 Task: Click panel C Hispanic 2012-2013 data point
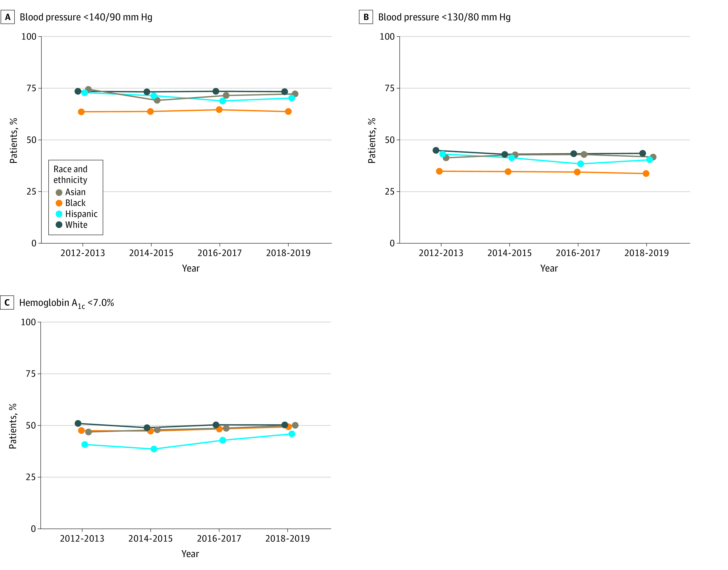click(x=85, y=445)
